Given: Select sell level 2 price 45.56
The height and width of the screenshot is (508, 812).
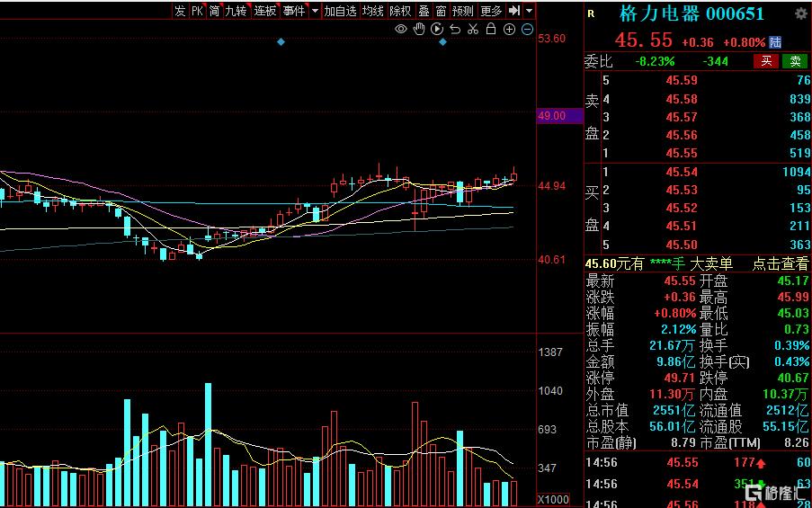Looking at the screenshot, I should click(682, 135).
